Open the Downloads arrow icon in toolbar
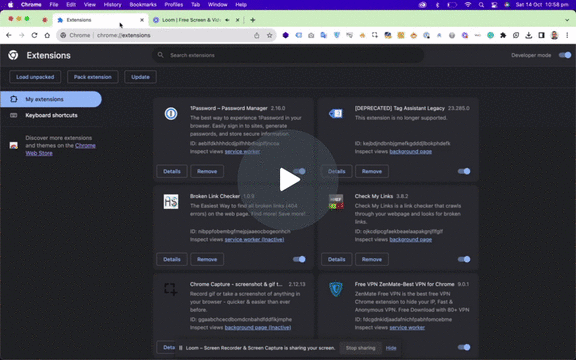 click(529, 35)
